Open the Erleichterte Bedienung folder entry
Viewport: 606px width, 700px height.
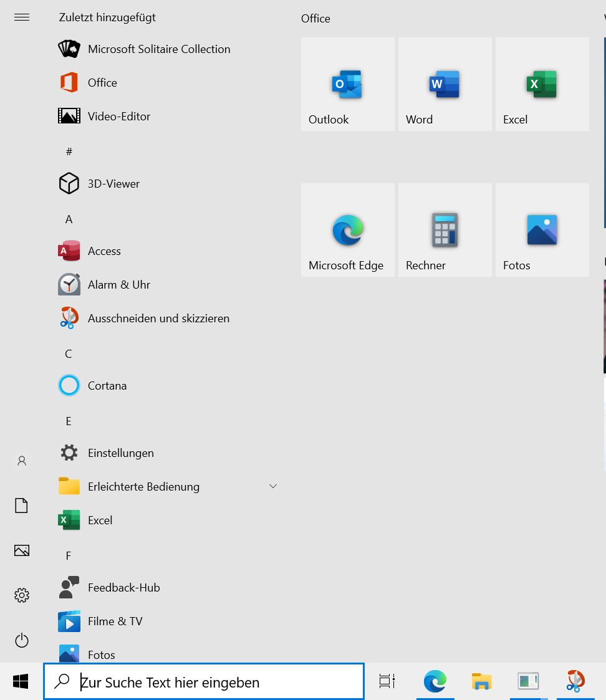168,487
